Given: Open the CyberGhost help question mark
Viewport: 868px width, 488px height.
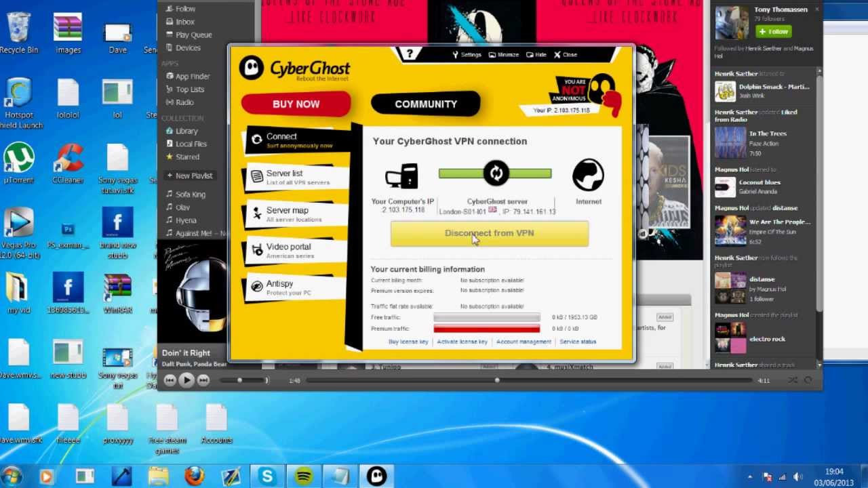Looking at the screenshot, I should pos(409,54).
